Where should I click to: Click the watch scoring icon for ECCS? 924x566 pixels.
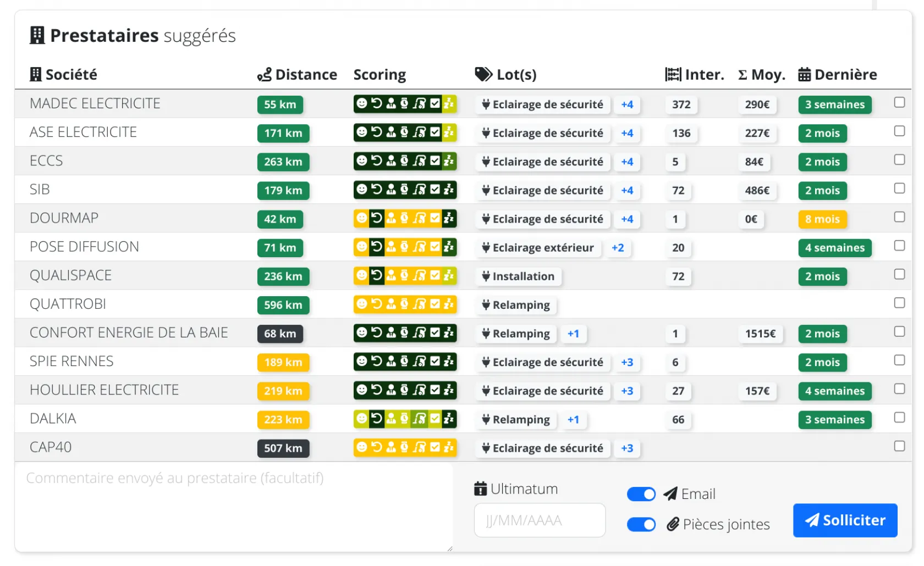[x=404, y=160]
